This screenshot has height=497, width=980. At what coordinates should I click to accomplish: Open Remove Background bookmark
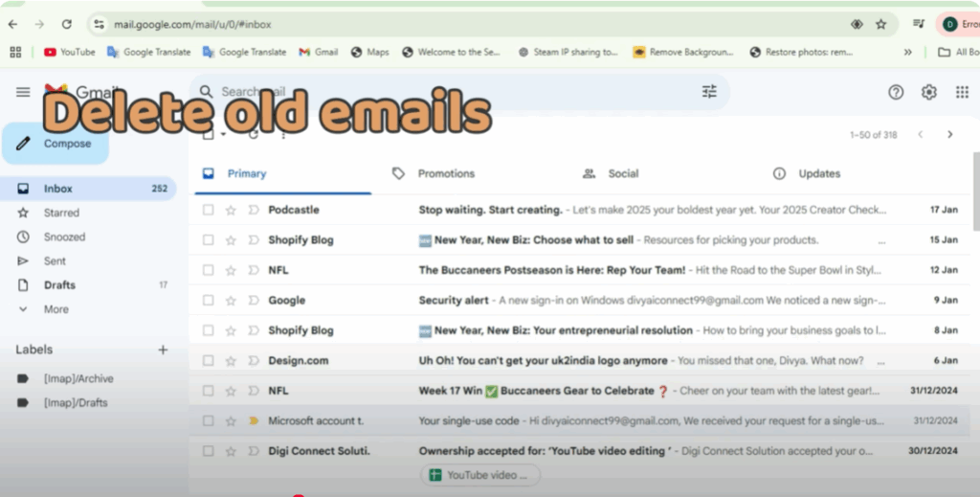click(683, 52)
